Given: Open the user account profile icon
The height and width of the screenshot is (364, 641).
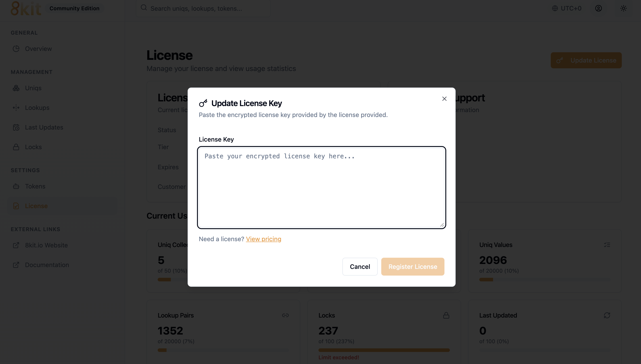Looking at the screenshot, I should (598, 8).
